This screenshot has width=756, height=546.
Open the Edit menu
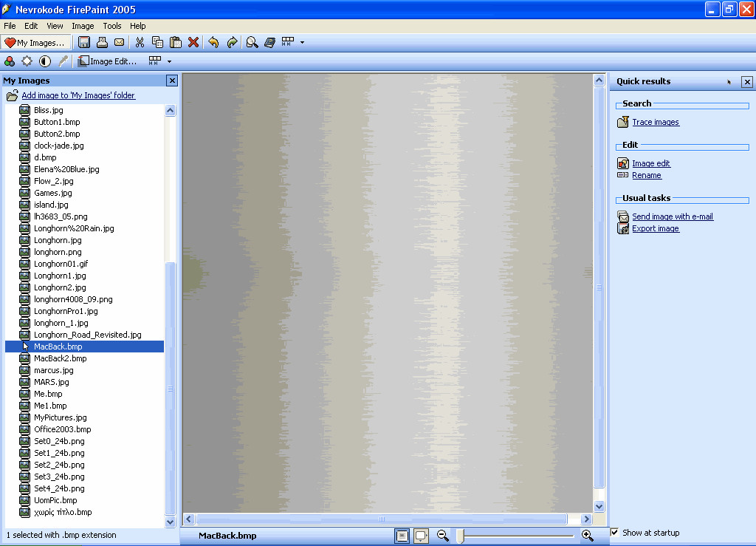31,26
